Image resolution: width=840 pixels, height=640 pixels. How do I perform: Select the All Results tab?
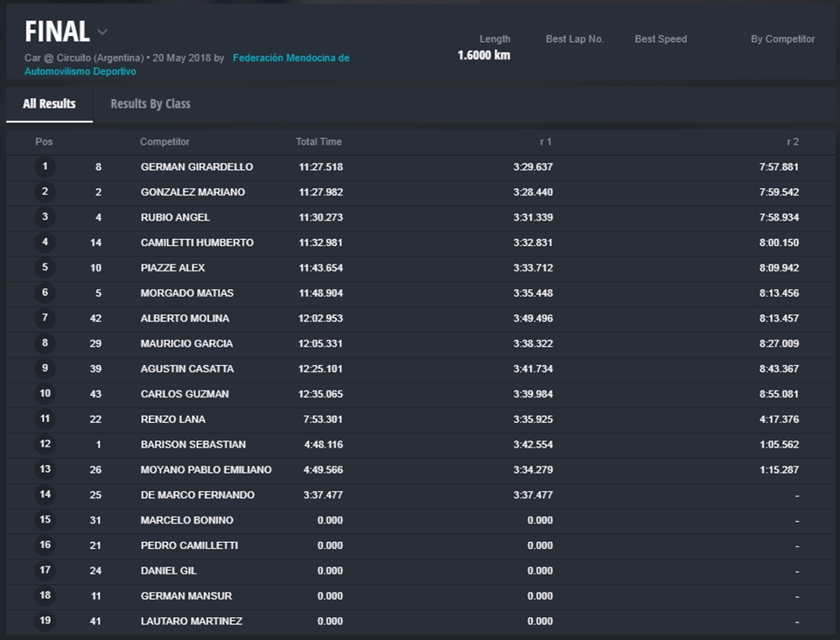[49, 103]
